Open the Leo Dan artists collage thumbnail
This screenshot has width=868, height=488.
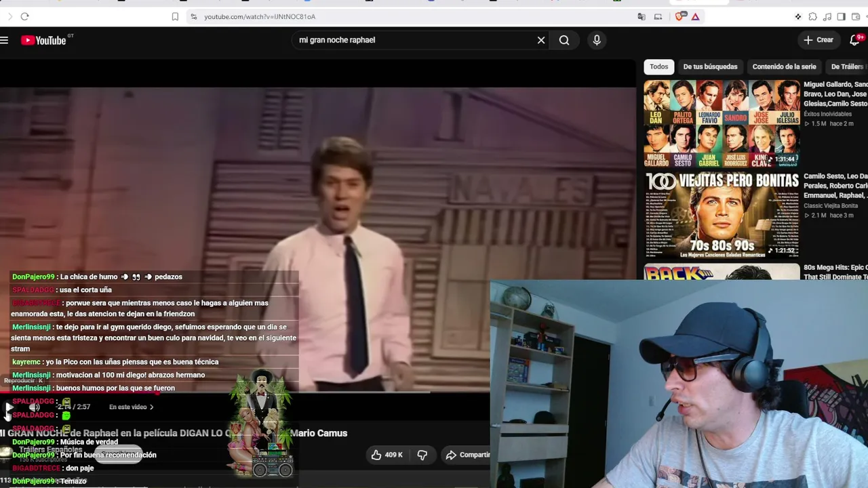(x=722, y=123)
